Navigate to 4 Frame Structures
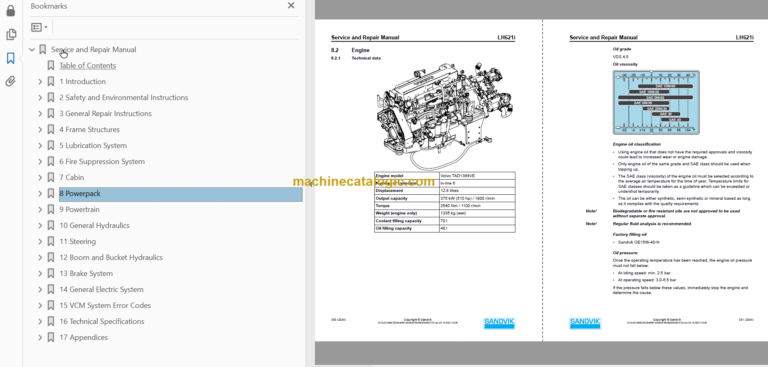This screenshot has height=367, width=768. [89, 130]
